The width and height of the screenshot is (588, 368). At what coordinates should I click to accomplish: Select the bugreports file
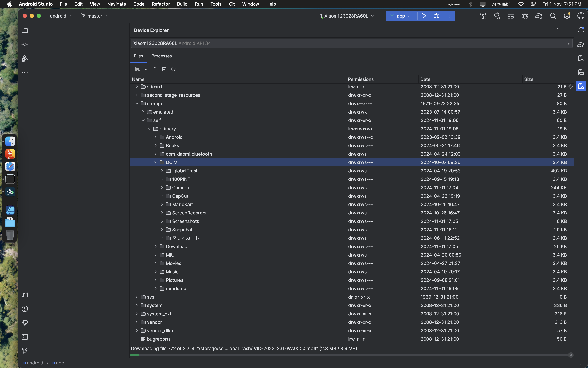click(352, 339)
